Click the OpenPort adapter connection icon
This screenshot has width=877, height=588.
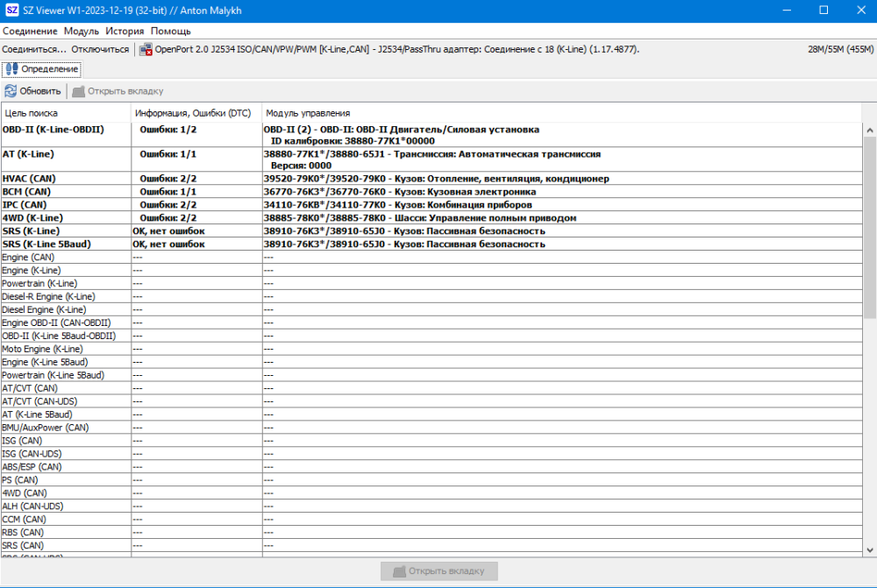[x=146, y=49]
